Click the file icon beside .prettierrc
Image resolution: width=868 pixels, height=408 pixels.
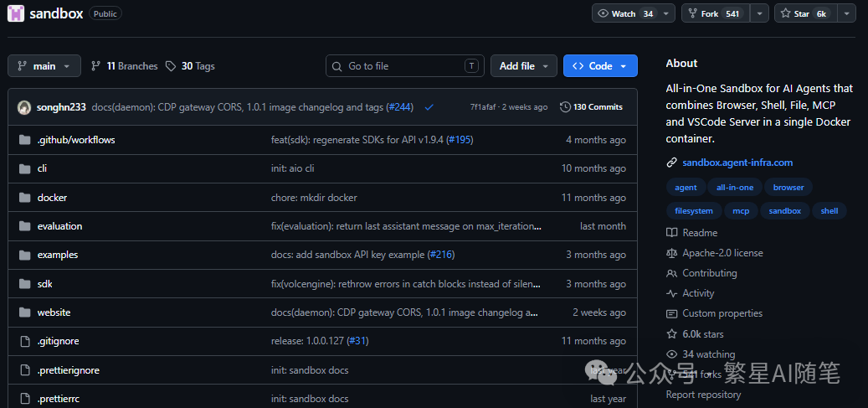[24, 399]
